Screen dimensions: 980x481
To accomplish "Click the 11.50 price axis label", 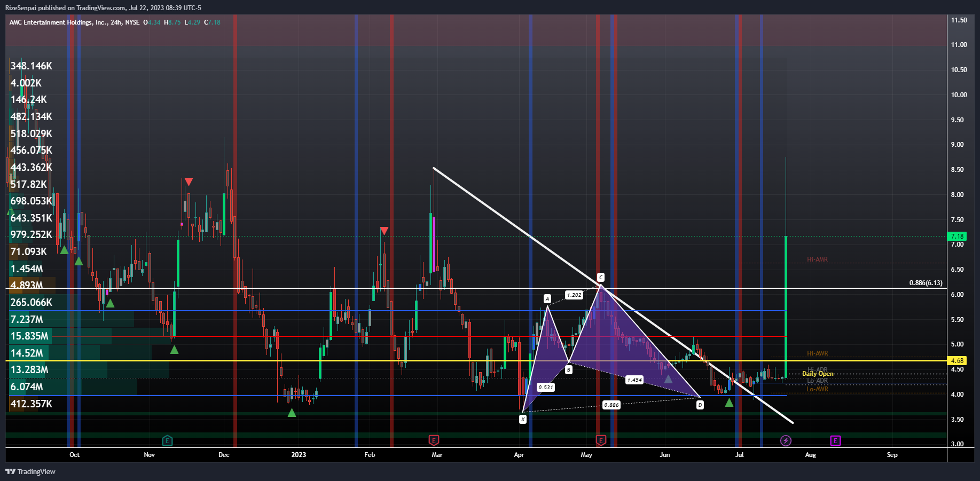I will point(959,20).
